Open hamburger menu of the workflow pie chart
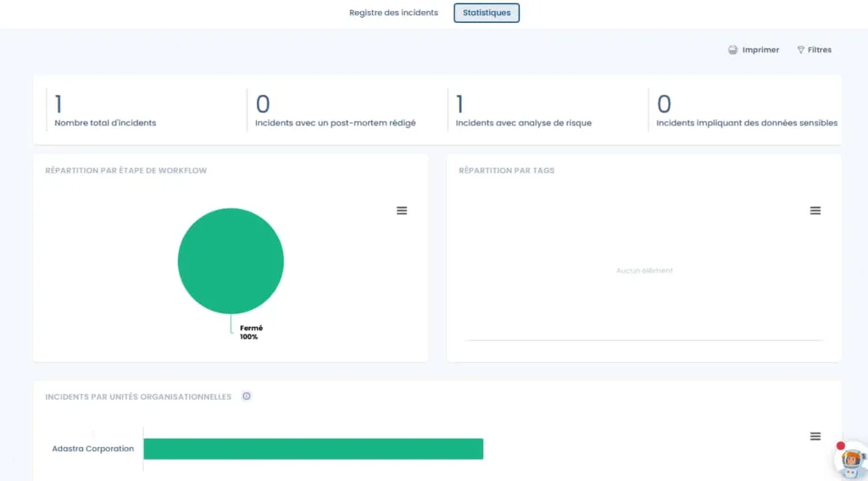Screen dimensions: 868x481 click(402, 210)
